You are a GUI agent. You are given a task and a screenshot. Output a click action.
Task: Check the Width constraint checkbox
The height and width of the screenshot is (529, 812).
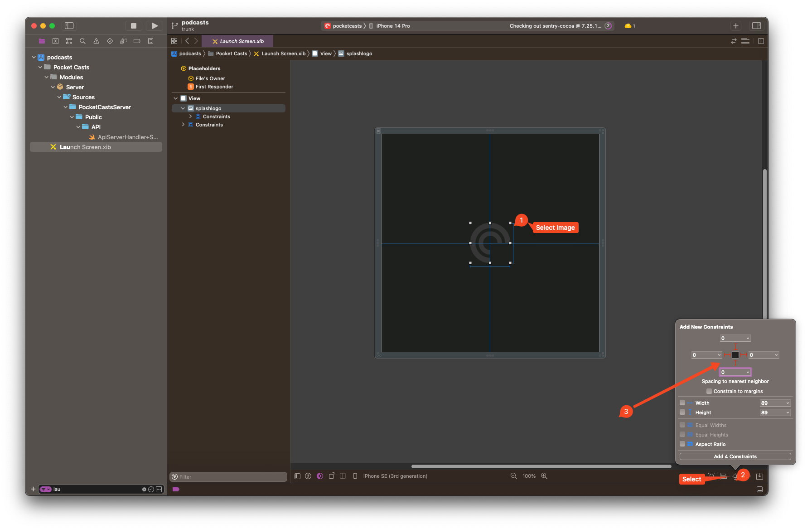[682, 403]
